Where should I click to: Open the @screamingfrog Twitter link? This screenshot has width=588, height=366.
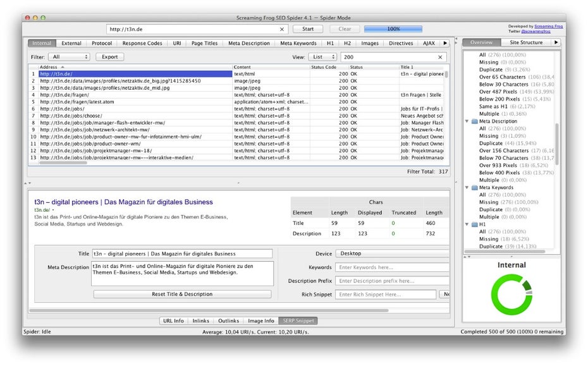(536, 31)
